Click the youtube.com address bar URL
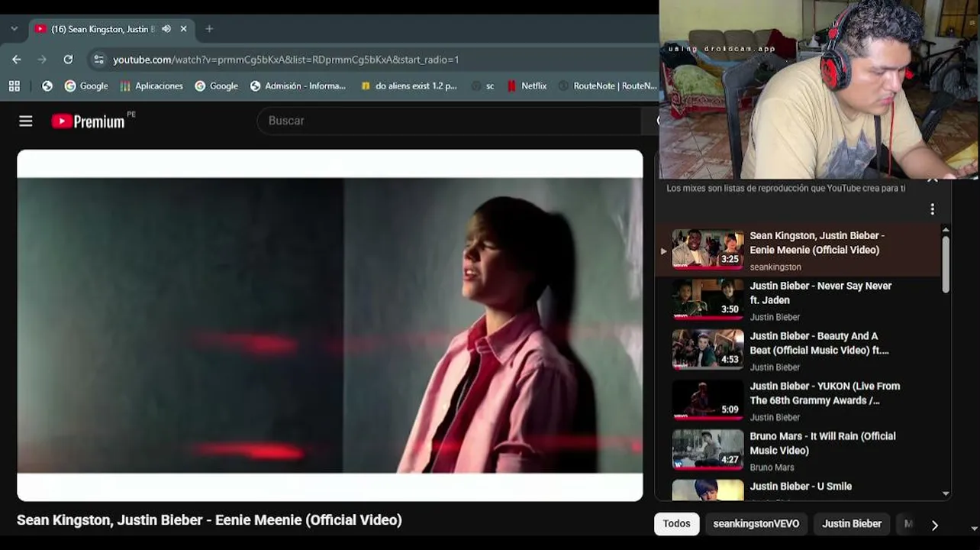 pyautogui.click(x=286, y=60)
